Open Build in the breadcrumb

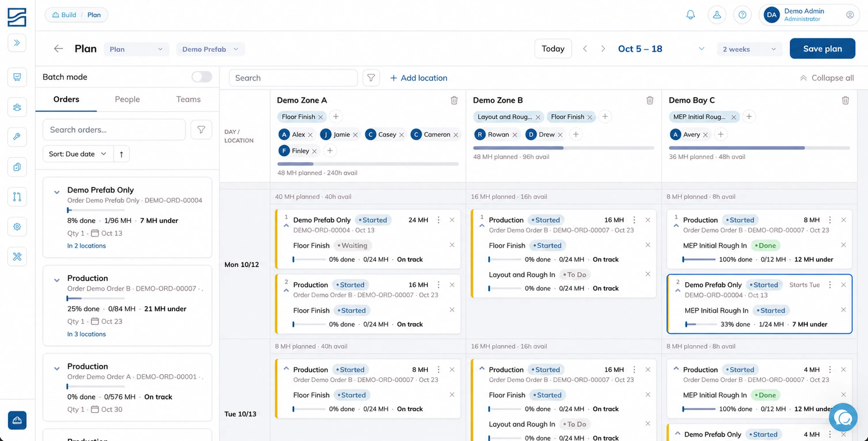point(64,15)
